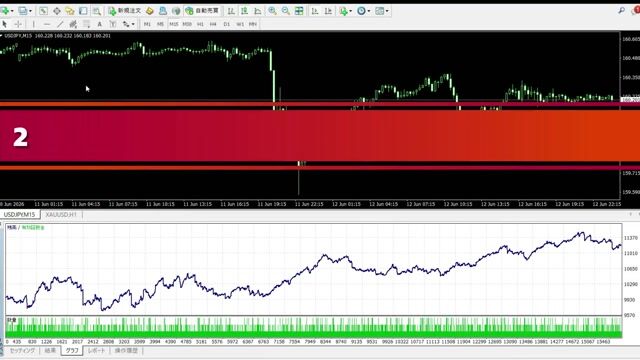Image resolution: width=640 pixels, height=360 pixels.
Task: Tile chart windows with the grid icon
Action: tap(299, 11)
